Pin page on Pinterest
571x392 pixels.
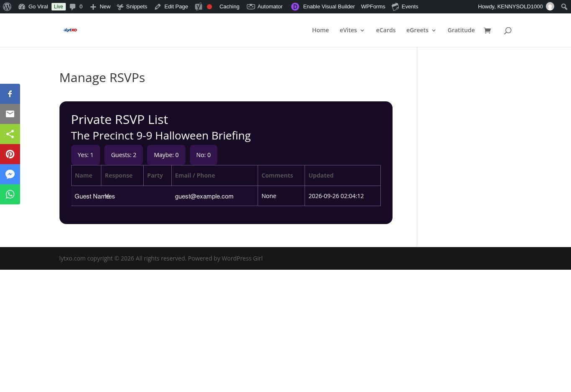click(10, 154)
